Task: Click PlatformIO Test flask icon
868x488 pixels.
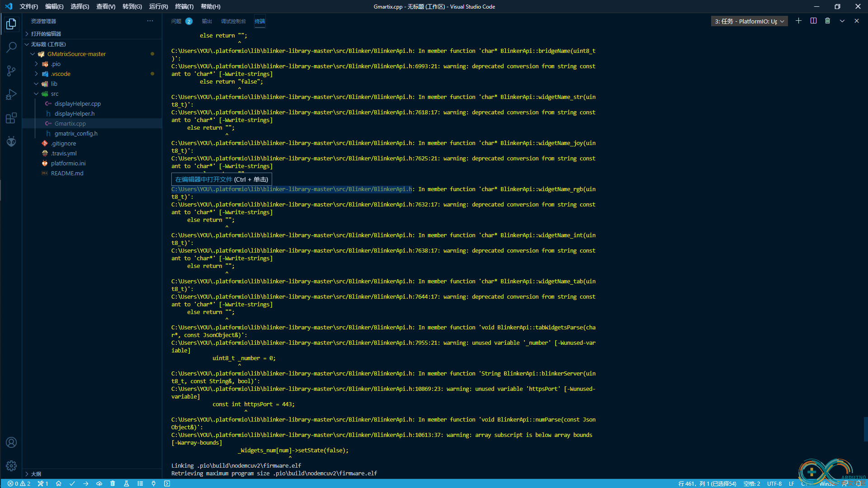Action: [x=127, y=483]
